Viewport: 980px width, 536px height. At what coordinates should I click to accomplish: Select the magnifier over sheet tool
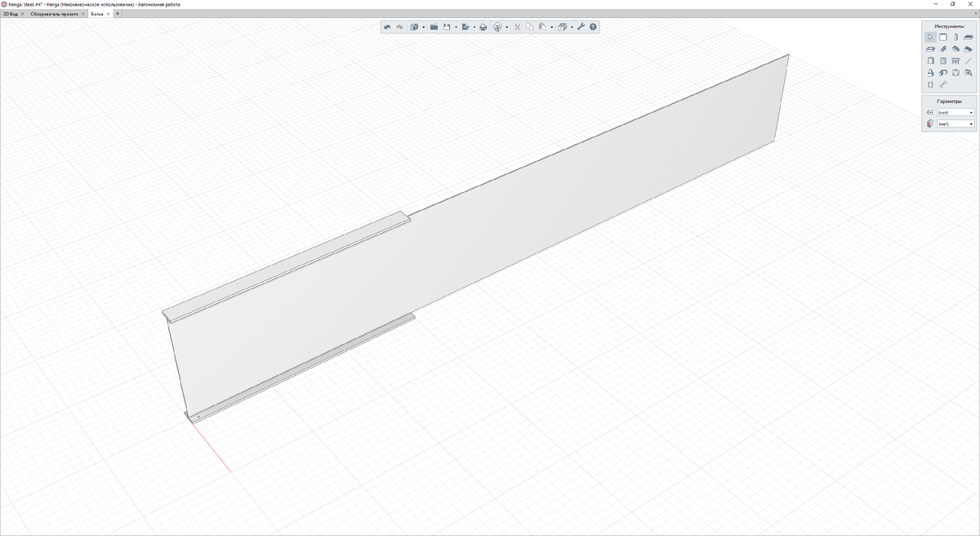969,73
